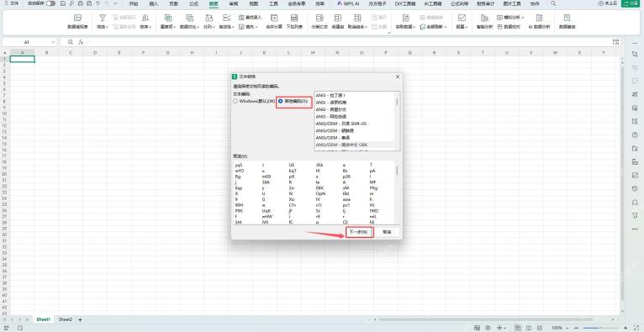Viewport: 644px width, 332px height.
Task: Switch to the Review (审阅) tab
Action: pos(233,3)
